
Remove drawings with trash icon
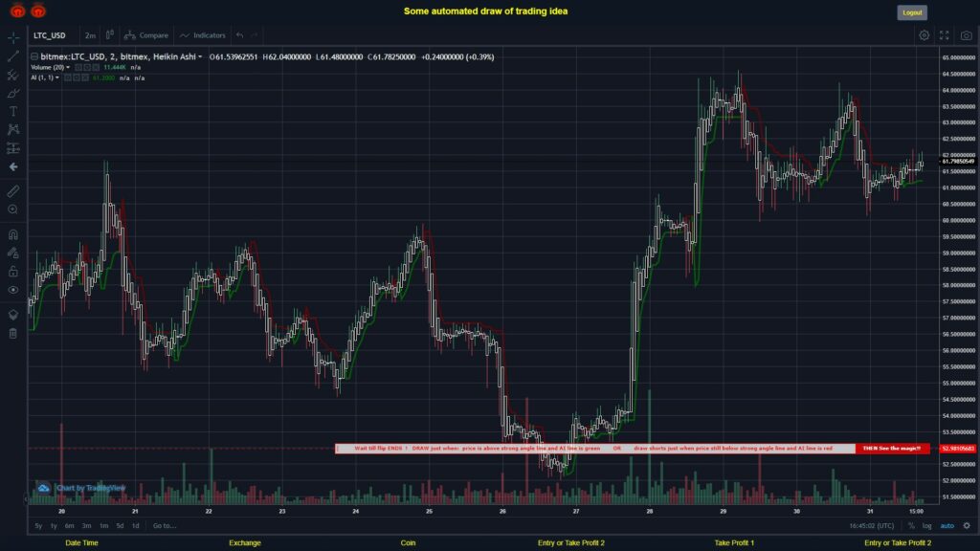tap(13, 334)
